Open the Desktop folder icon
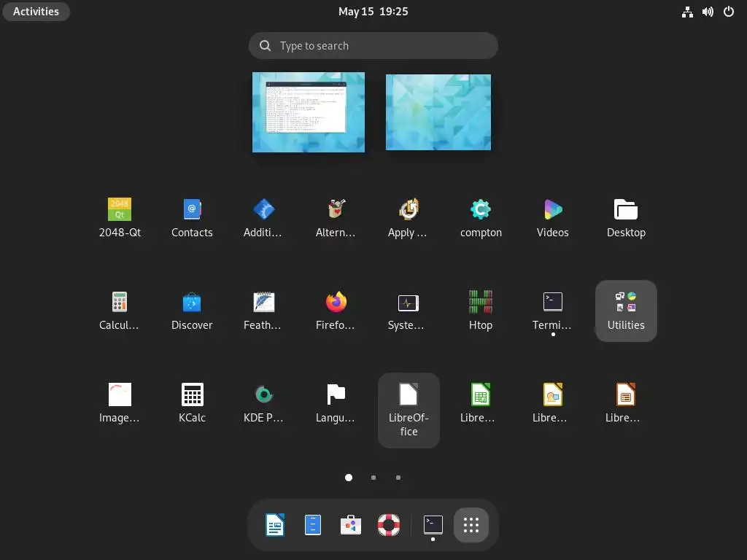This screenshot has height=560, width=747. pyautogui.click(x=625, y=217)
